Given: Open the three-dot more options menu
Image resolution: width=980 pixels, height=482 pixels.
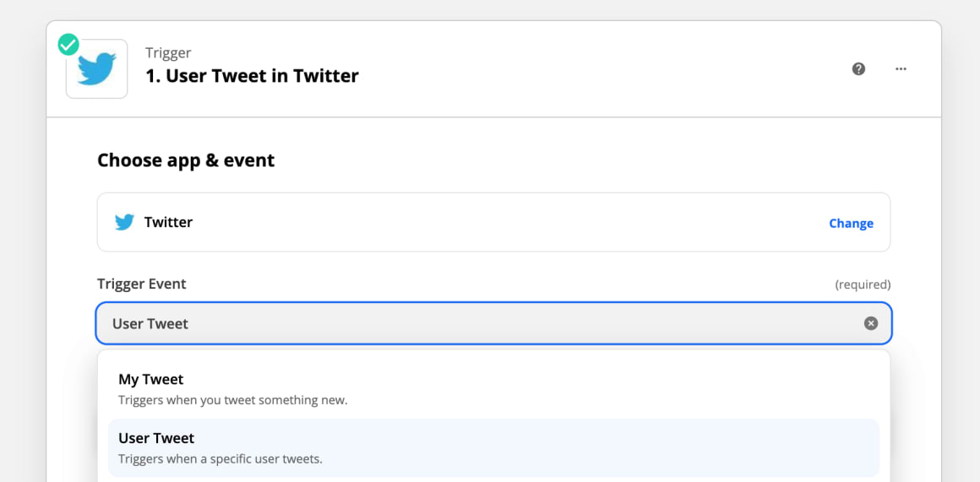Looking at the screenshot, I should [x=901, y=68].
